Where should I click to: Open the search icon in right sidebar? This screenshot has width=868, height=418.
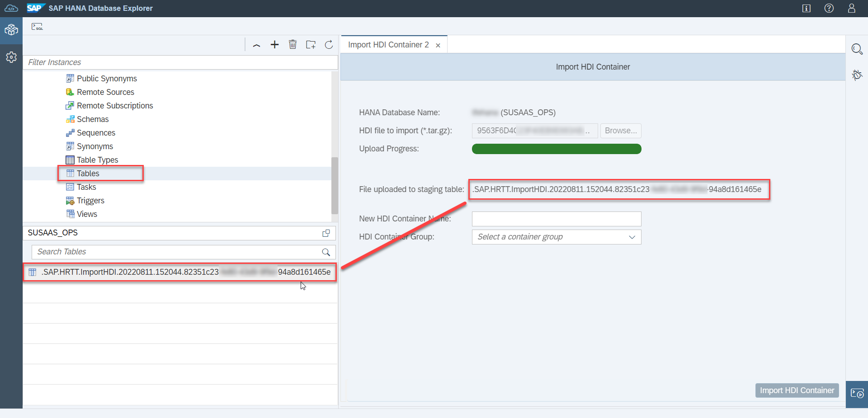pos(857,49)
